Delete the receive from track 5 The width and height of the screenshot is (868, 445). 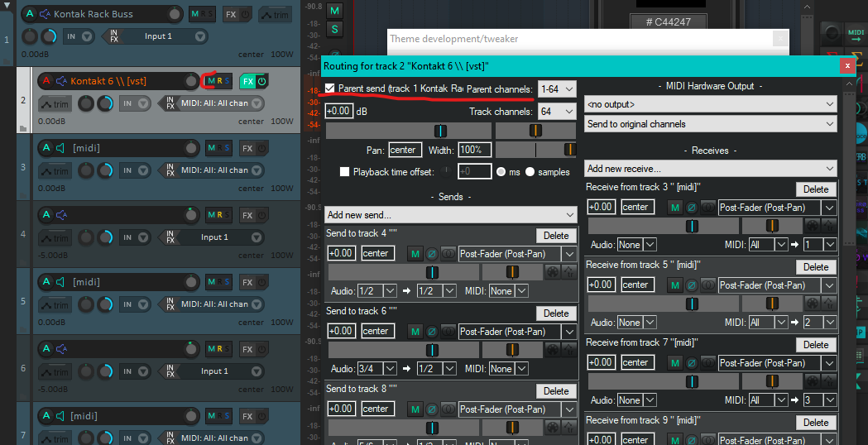(x=816, y=267)
